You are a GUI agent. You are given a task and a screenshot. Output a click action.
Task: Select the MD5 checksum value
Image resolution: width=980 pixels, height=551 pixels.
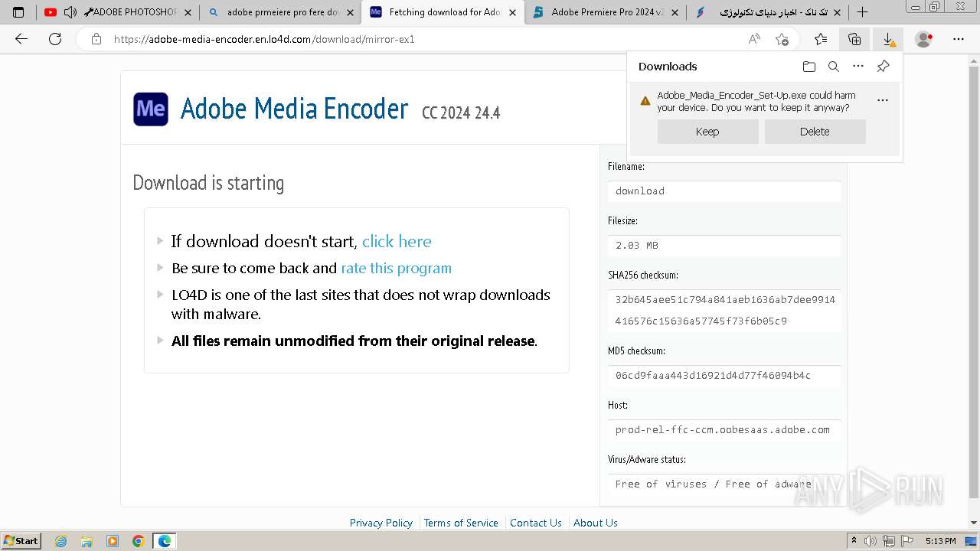[713, 375]
